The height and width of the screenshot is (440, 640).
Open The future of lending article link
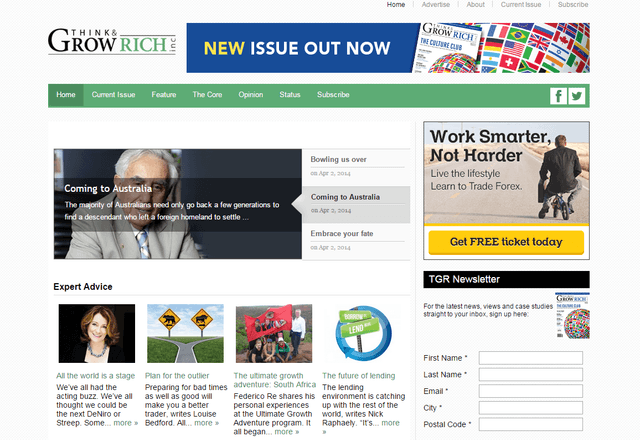pos(358,376)
